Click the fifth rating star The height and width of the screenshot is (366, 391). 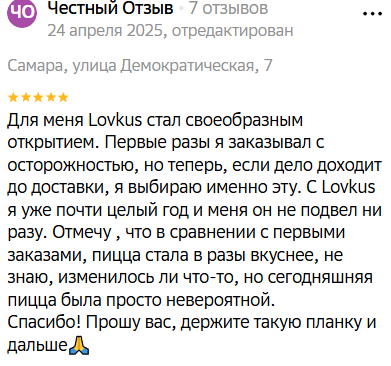click(x=63, y=97)
